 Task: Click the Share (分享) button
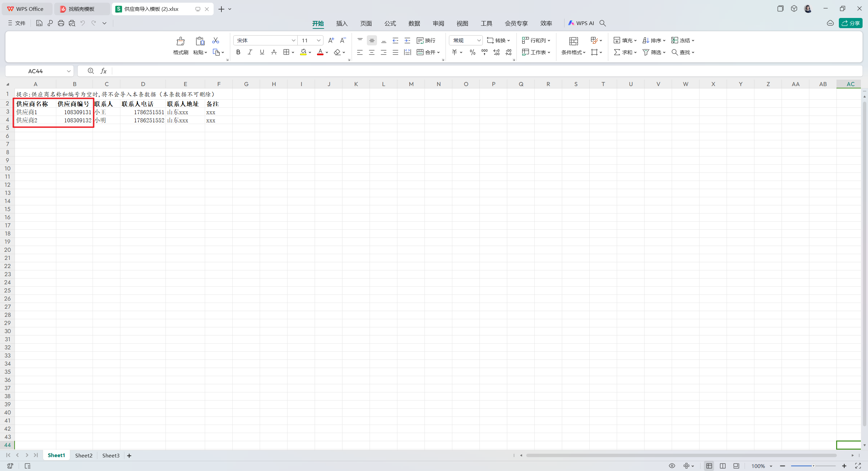tap(851, 23)
